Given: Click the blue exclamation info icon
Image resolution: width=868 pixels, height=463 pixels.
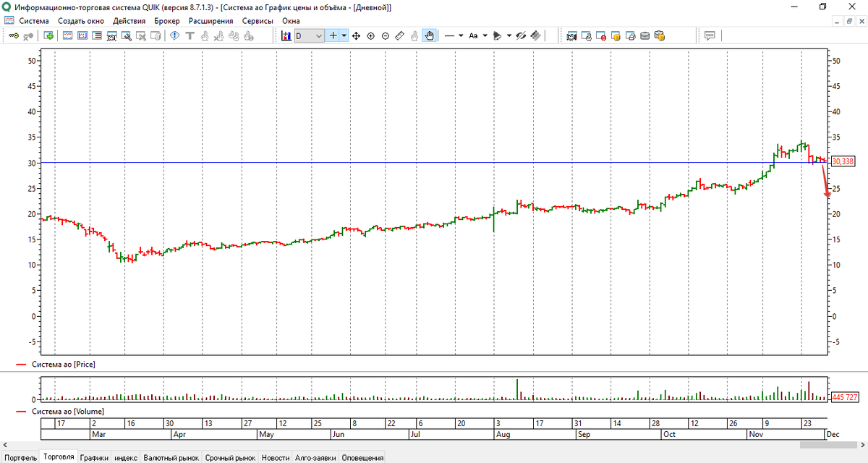Looking at the screenshot, I should tap(174, 35).
